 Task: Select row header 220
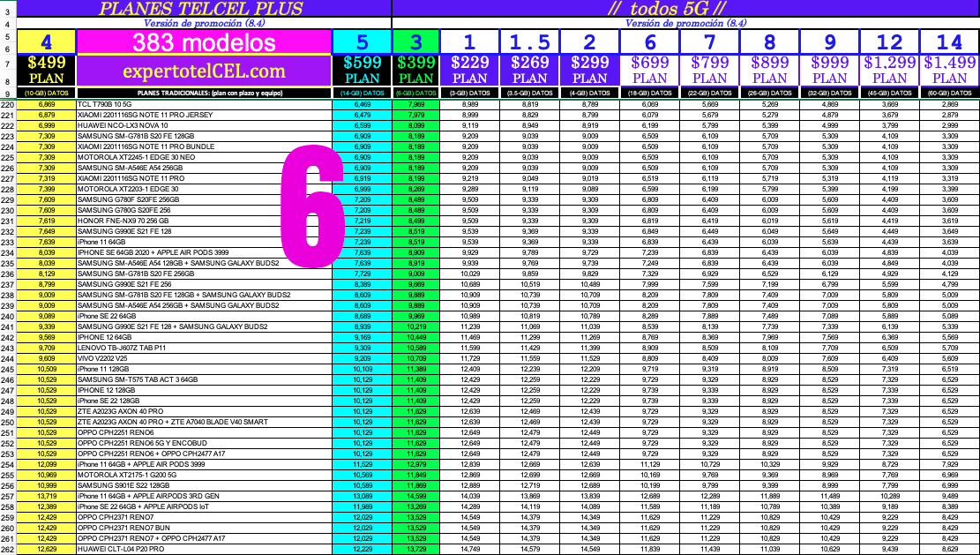tap(8, 104)
